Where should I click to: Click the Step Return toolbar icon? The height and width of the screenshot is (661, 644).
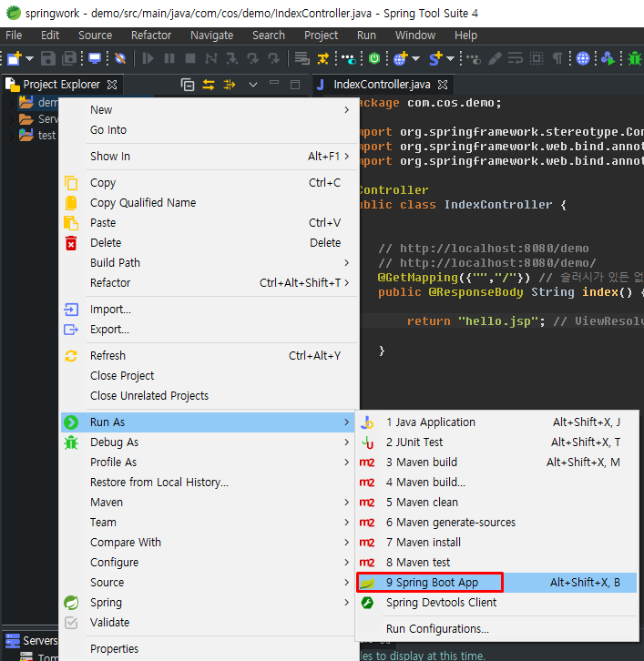(274, 58)
